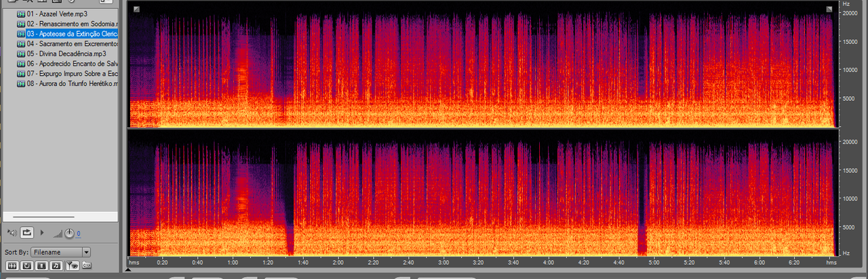The height and width of the screenshot is (279, 868).
Task: Click the spectrogram top-left corner handle
Action: (x=136, y=9)
